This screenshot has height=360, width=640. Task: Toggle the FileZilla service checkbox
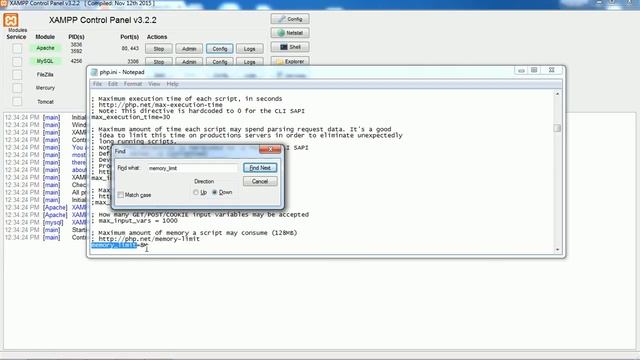click(17, 75)
